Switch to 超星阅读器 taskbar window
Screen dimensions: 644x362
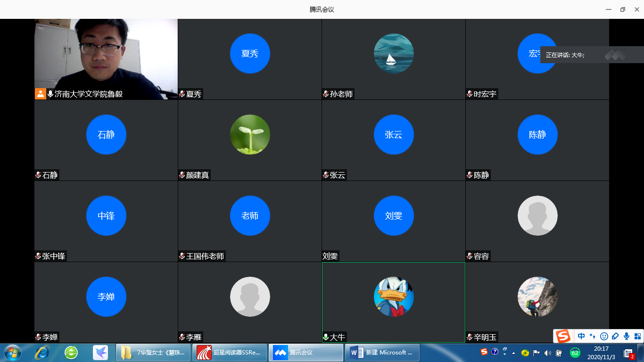[229, 353]
